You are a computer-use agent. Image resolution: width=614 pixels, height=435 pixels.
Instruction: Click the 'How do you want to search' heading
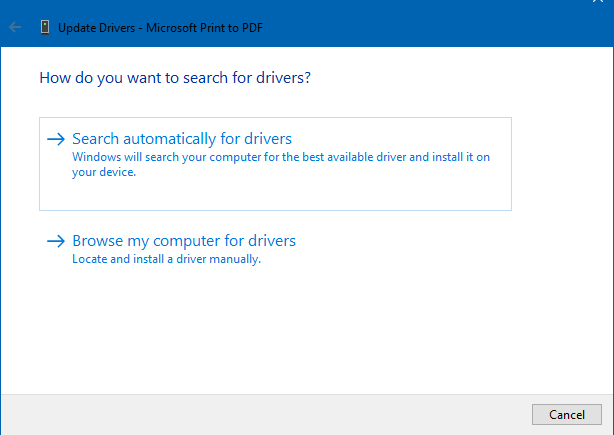(174, 77)
